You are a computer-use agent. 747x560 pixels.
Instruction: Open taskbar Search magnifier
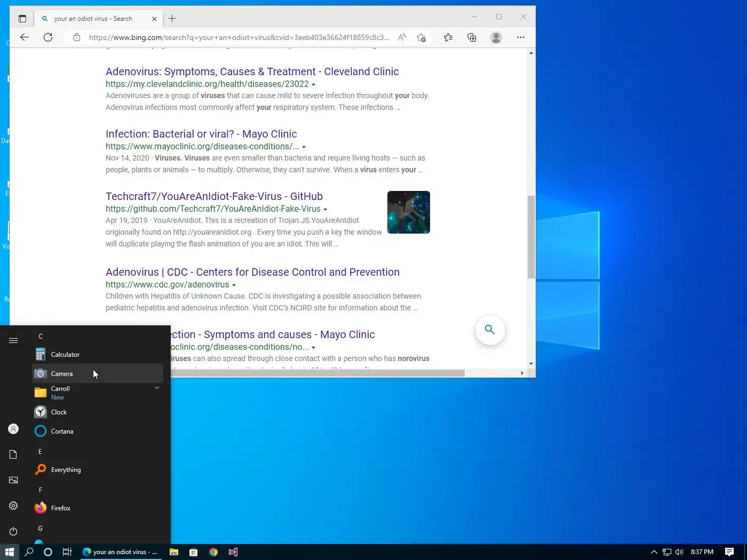coord(29,552)
